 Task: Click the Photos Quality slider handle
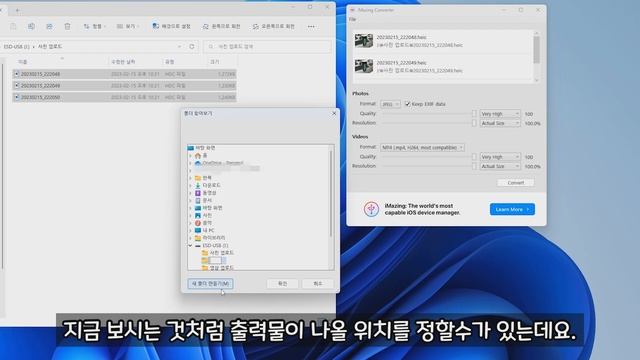[474, 113]
